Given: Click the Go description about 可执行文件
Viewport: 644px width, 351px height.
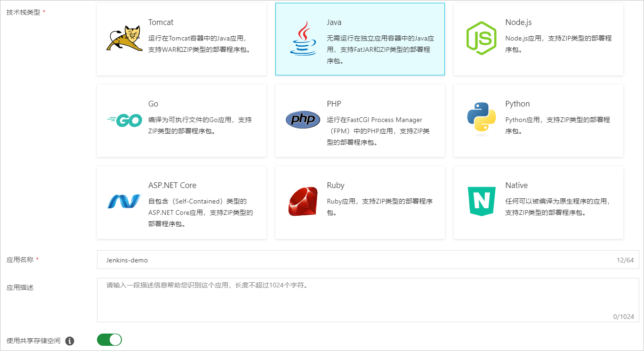Looking at the screenshot, I should (x=200, y=125).
